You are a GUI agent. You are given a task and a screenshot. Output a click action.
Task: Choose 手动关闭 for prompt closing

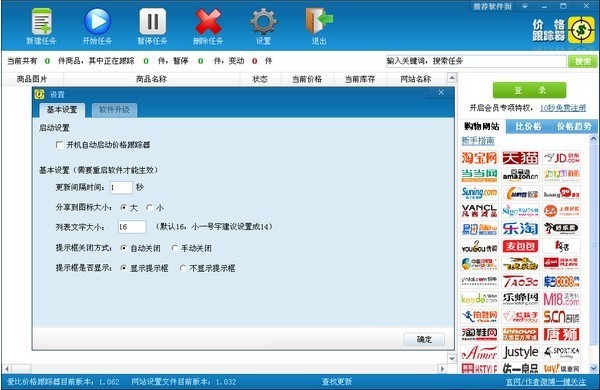tap(175, 248)
